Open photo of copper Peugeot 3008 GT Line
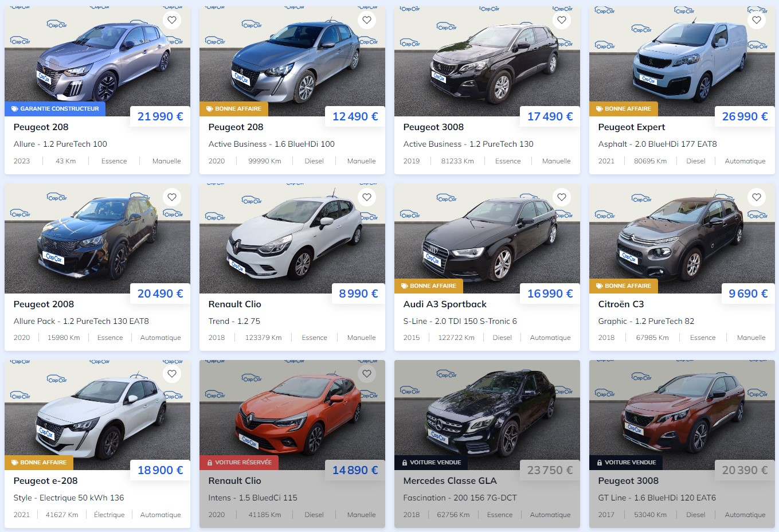Image resolution: width=779 pixels, height=532 pixels. tap(682, 414)
